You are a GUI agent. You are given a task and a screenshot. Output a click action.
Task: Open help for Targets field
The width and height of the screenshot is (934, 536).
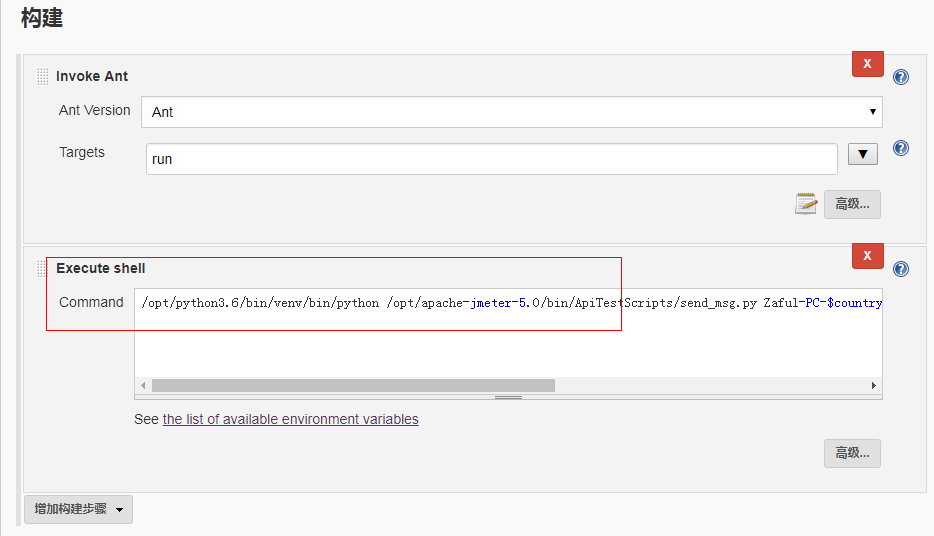pyautogui.click(x=901, y=148)
